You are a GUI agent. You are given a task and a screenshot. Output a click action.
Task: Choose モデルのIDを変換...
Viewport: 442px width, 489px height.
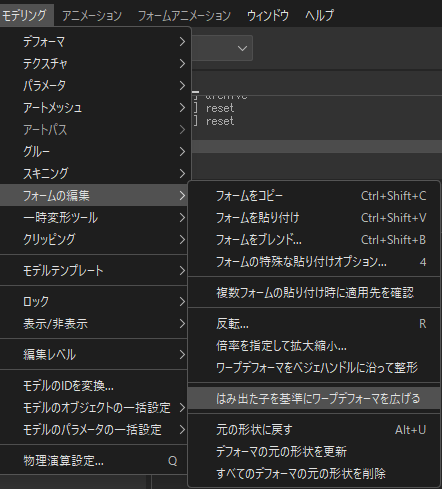[95, 386]
